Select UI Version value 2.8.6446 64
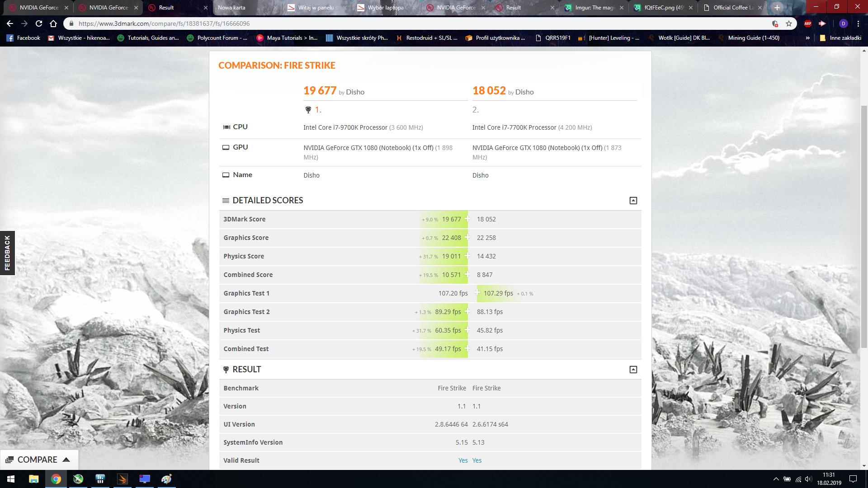Screen dimensions: 868x488 (x=451, y=424)
